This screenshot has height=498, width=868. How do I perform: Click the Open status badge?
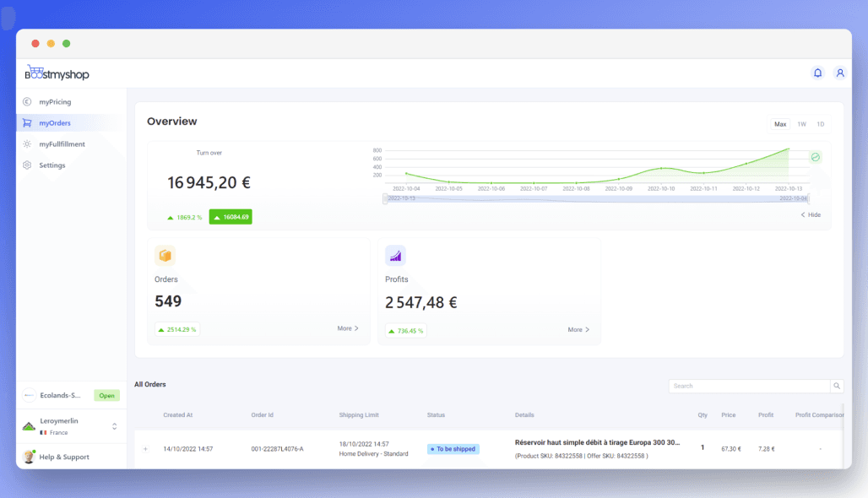pos(107,395)
